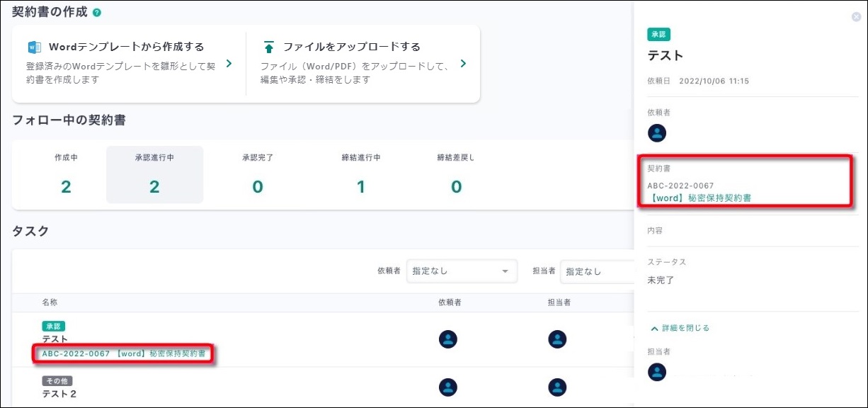Select the 締結進行中 status tab
This screenshot has width=868, height=408.
[360, 174]
